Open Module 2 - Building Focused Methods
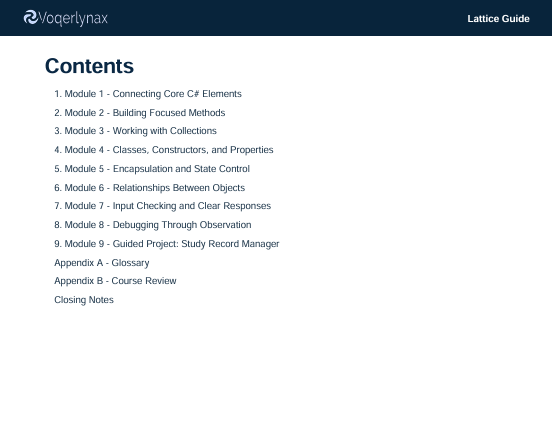The image size is (552, 421). click(140, 113)
